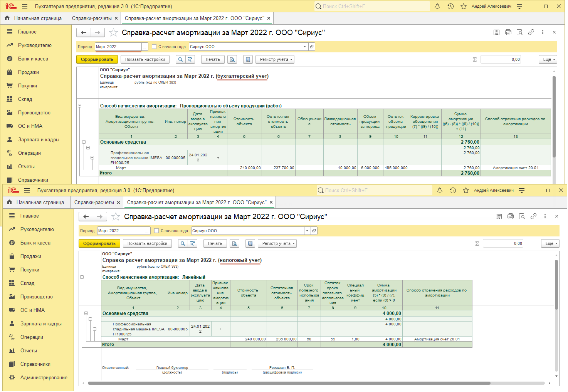Click horizontal scrollbar of bottom report
568x392 pixels.
coord(289,383)
